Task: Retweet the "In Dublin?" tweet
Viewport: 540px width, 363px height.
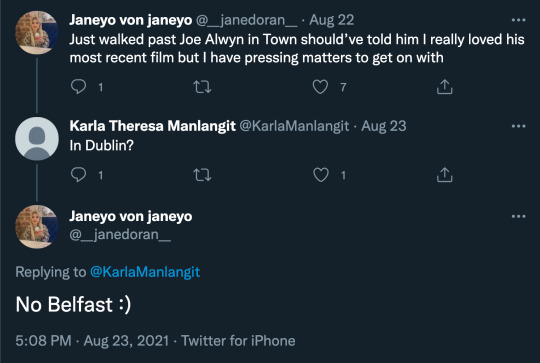Action: (x=202, y=175)
